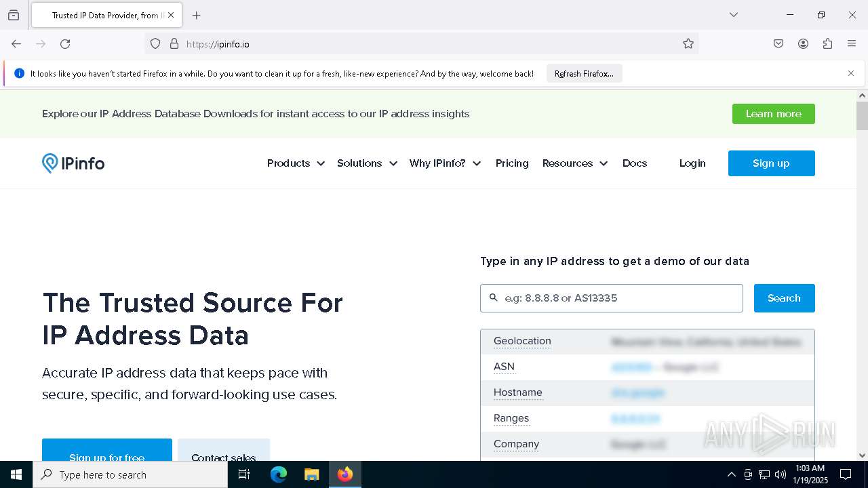This screenshot has width=868, height=488.
Task: Click the browser back arrow
Action: [16, 44]
